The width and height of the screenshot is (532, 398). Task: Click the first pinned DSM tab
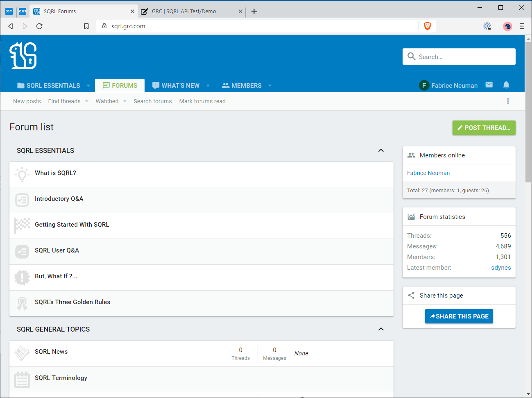point(9,11)
